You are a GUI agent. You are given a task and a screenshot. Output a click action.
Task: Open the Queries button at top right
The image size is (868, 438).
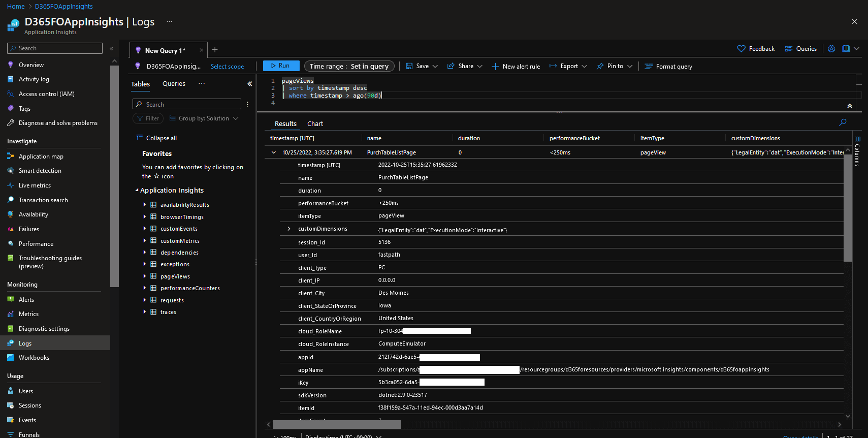tap(801, 49)
